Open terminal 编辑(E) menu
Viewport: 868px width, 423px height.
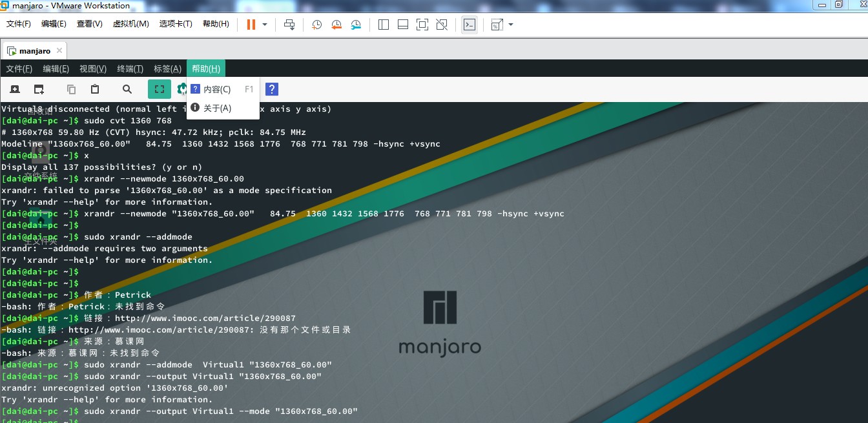[x=56, y=68]
